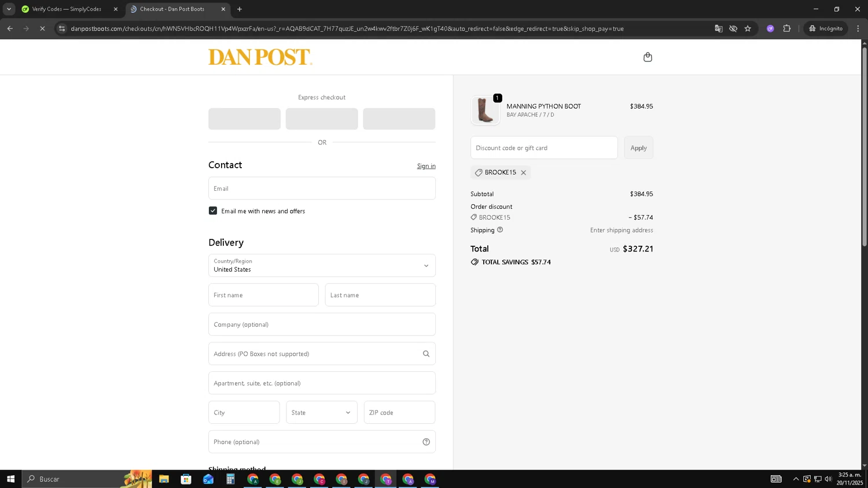Click the Sign in link
The image size is (868, 488).
coord(426,166)
